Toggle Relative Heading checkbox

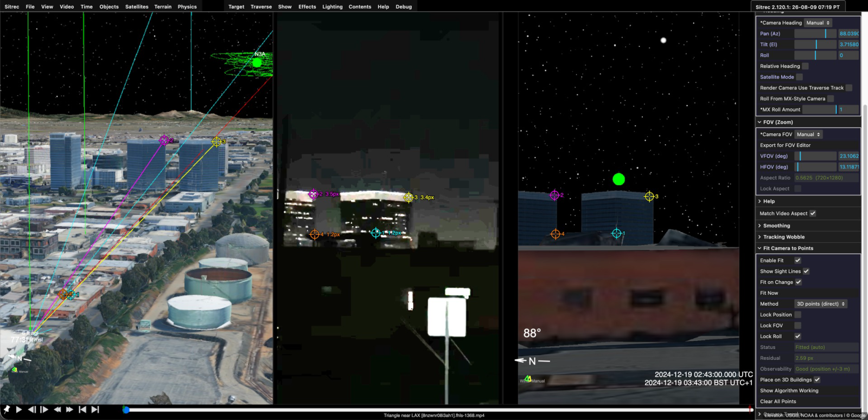[x=805, y=66]
